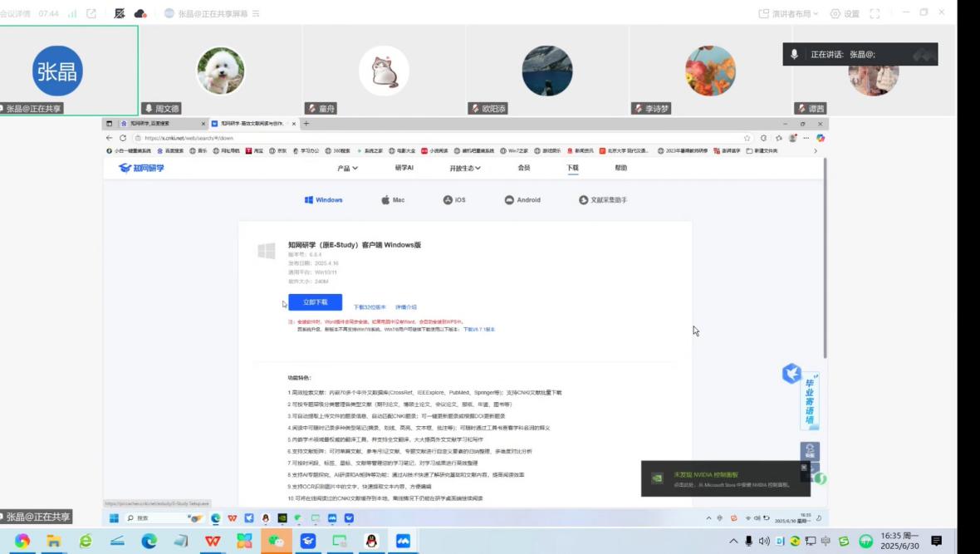Click the browser refresh icon
Image resolution: width=980 pixels, height=554 pixels.
[123, 138]
